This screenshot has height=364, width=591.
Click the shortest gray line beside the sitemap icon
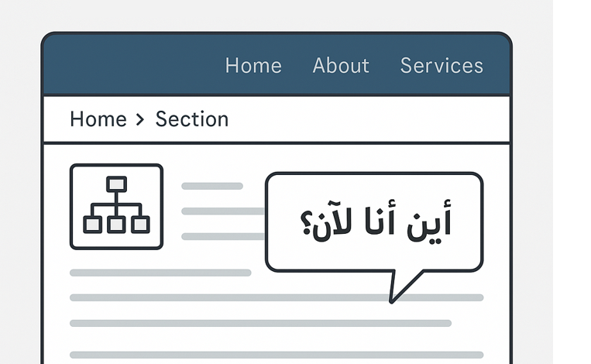coord(212,186)
